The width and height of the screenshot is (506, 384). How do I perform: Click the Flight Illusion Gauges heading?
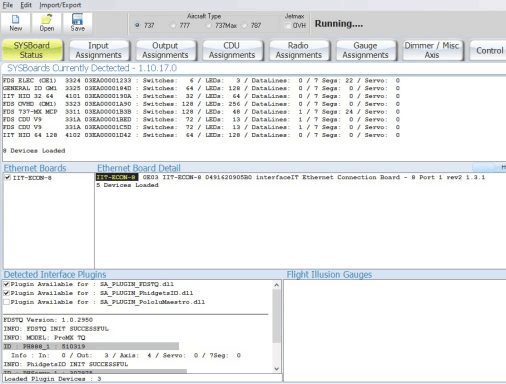(329, 275)
